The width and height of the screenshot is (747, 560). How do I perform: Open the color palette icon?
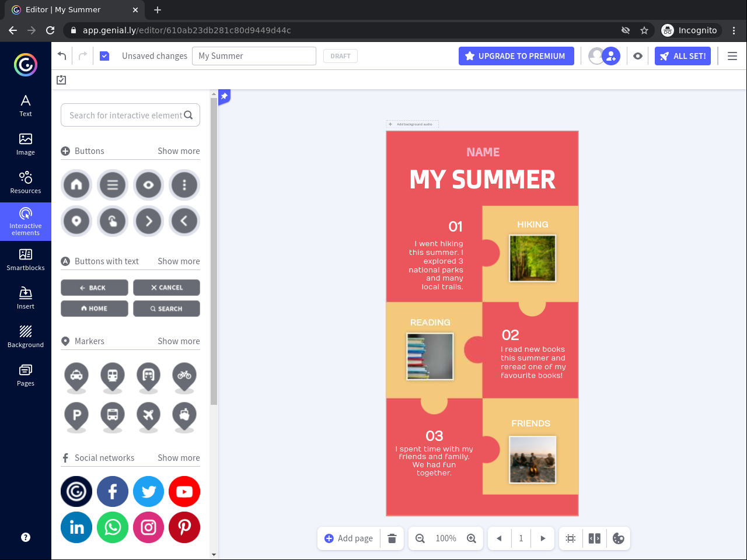tap(619, 538)
